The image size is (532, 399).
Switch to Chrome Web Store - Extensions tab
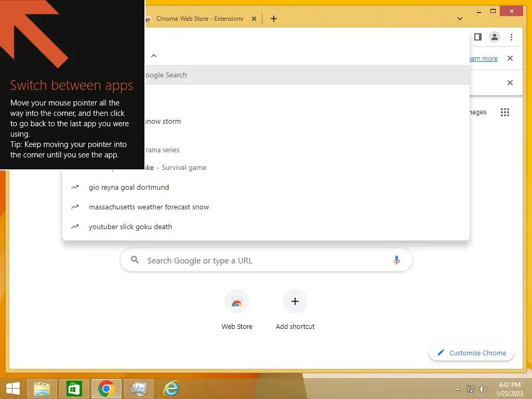coord(200,19)
